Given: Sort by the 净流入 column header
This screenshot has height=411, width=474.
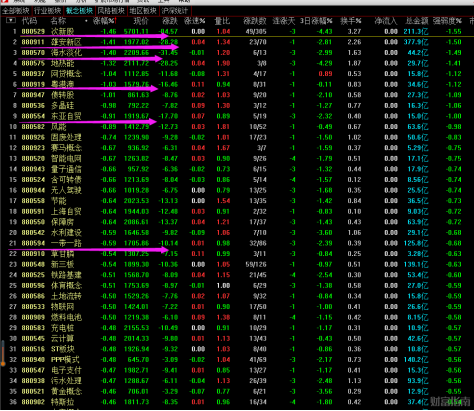Looking at the screenshot, I should point(386,21).
